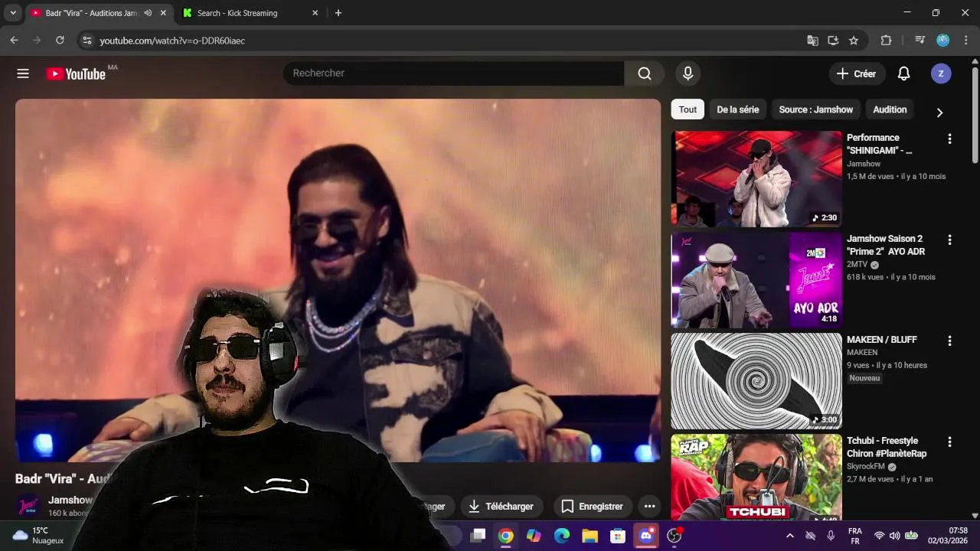Open the FRA language input switcher
Screen dimensions: 980x551
coord(855,536)
